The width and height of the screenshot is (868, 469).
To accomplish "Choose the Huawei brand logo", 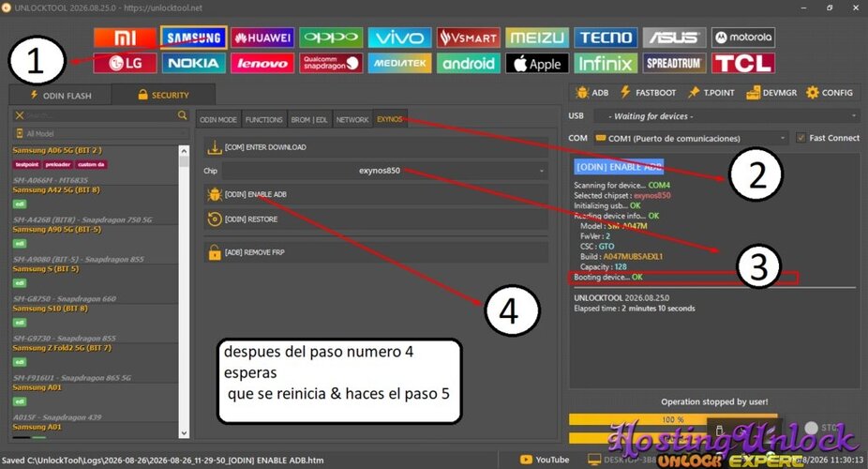I will 262,38.
